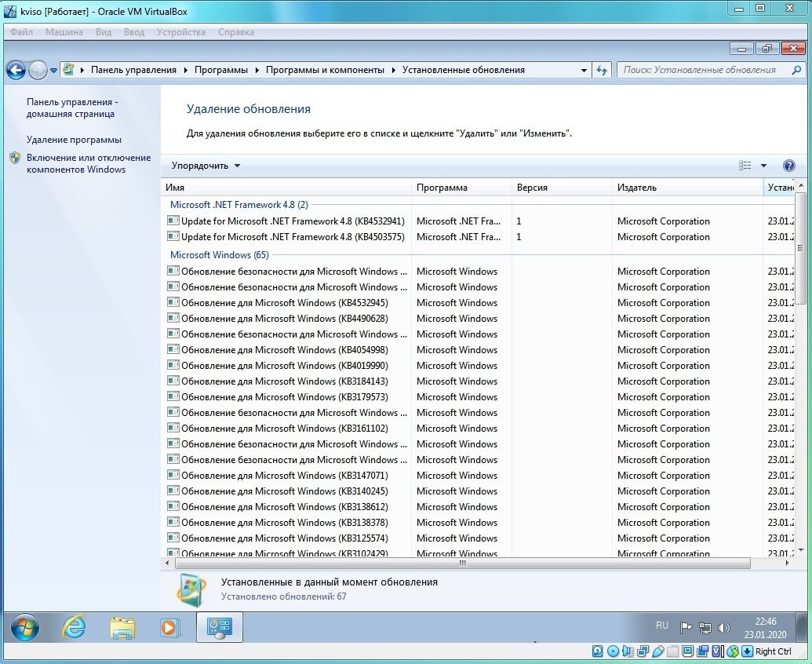Image resolution: width=812 pixels, height=664 pixels.
Task: Click the Windows Start orb button
Action: click(x=25, y=627)
